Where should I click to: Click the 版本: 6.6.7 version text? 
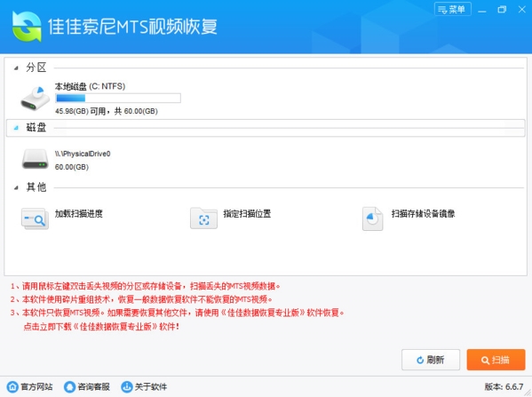pos(504,387)
